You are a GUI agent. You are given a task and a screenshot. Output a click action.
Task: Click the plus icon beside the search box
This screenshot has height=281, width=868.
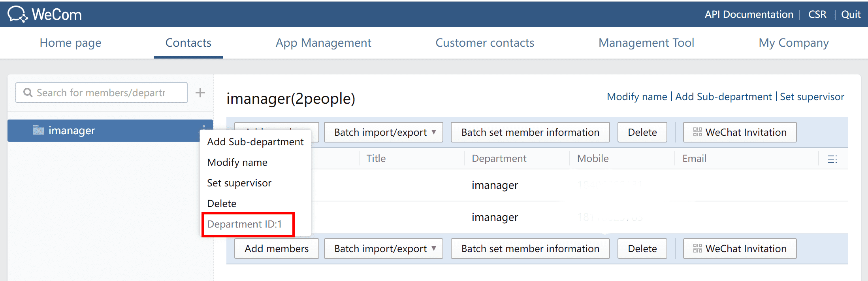(x=200, y=93)
